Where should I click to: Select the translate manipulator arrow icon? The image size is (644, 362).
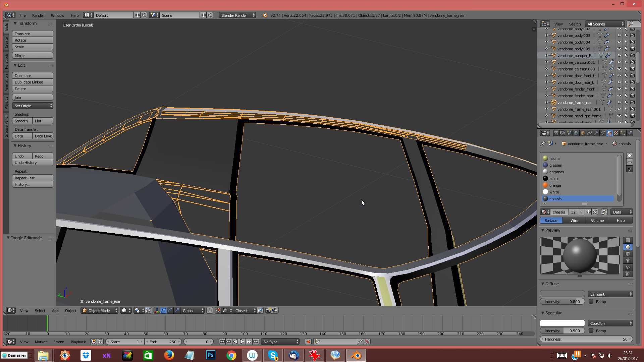(x=163, y=310)
